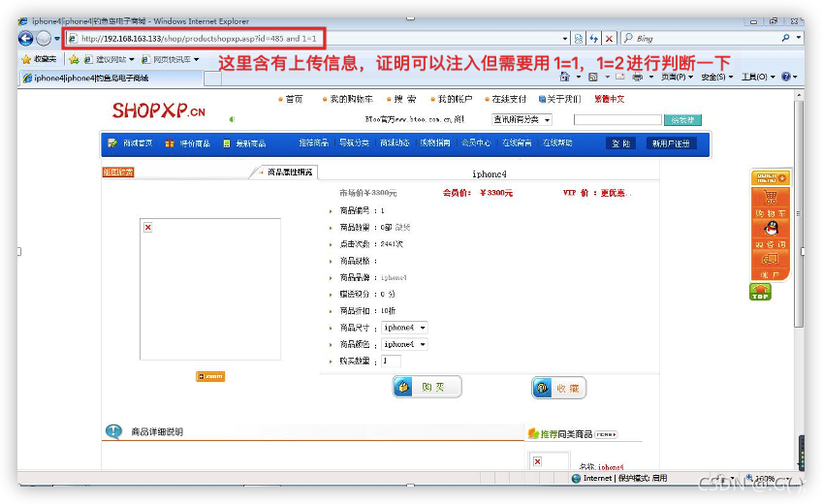
Task: Click the Bing search magnifier icon
Action: [785, 38]
